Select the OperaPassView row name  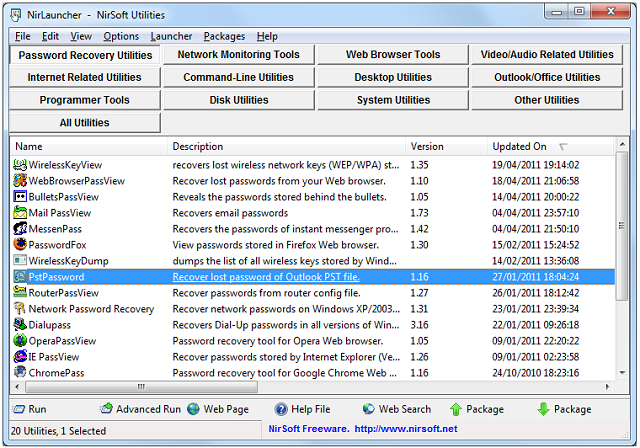click(x=62, y=341)
